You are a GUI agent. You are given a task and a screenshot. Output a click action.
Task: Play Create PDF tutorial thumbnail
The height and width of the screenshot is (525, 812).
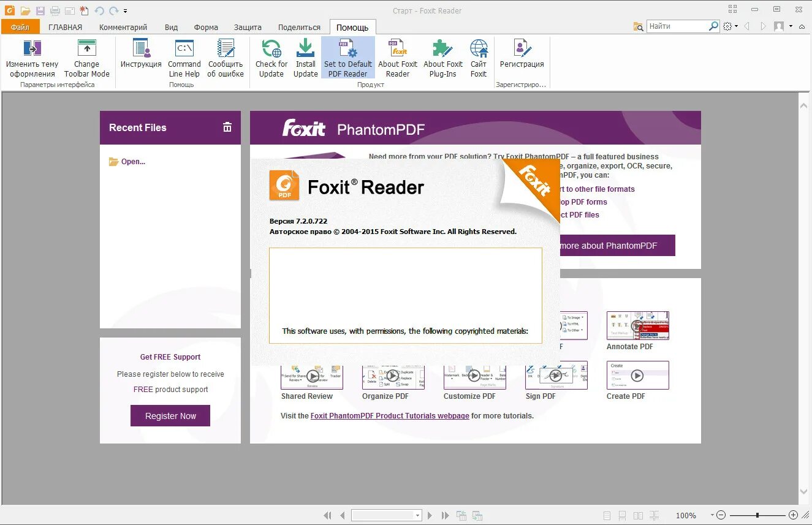click(637, 375)
